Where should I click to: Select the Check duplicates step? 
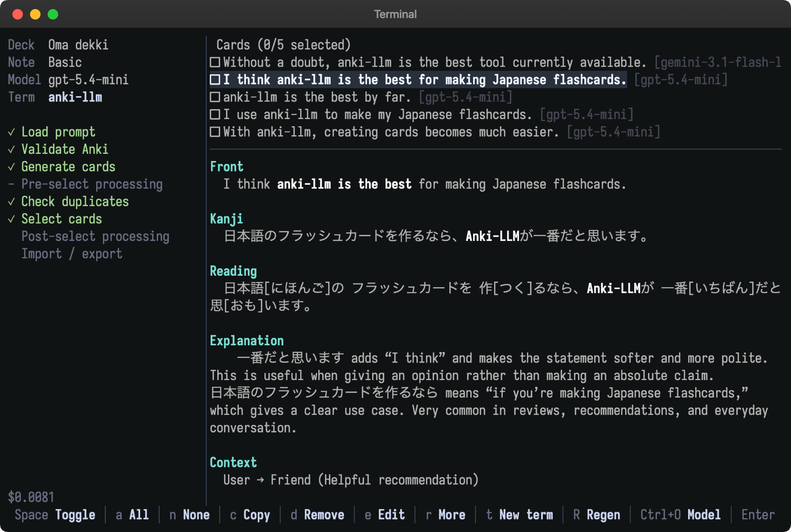click(x=75, y=202)
